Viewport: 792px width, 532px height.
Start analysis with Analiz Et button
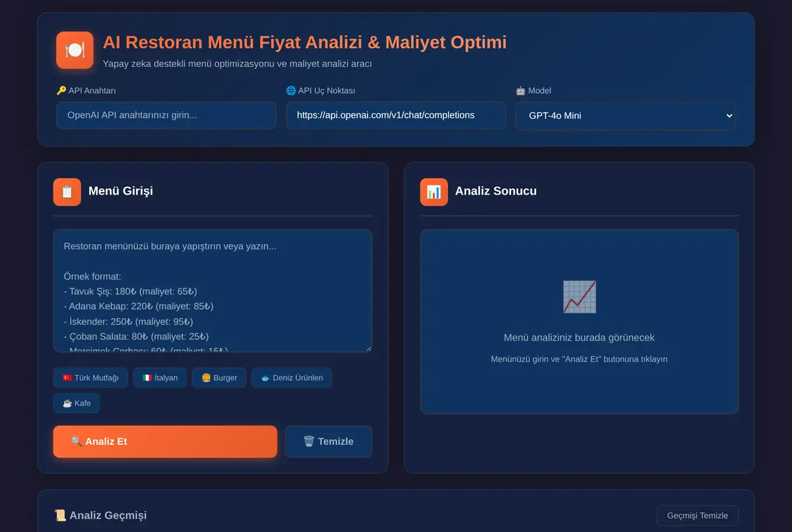tap(165, 442)
